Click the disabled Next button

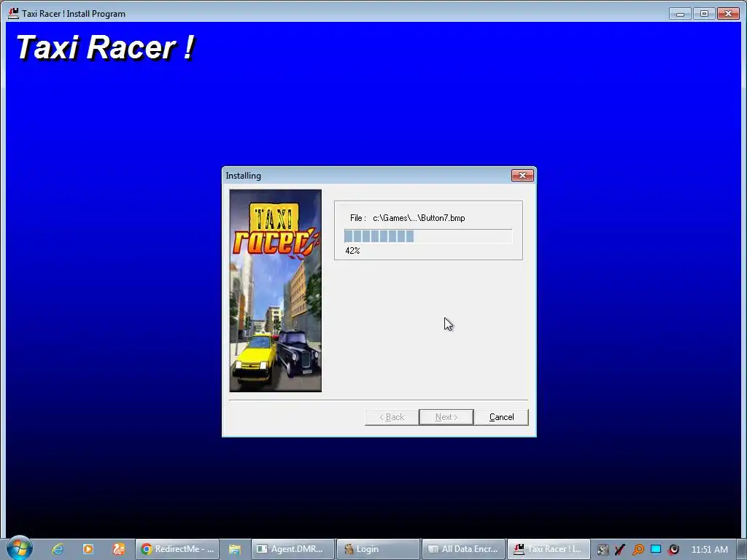[x=446, y=417]
